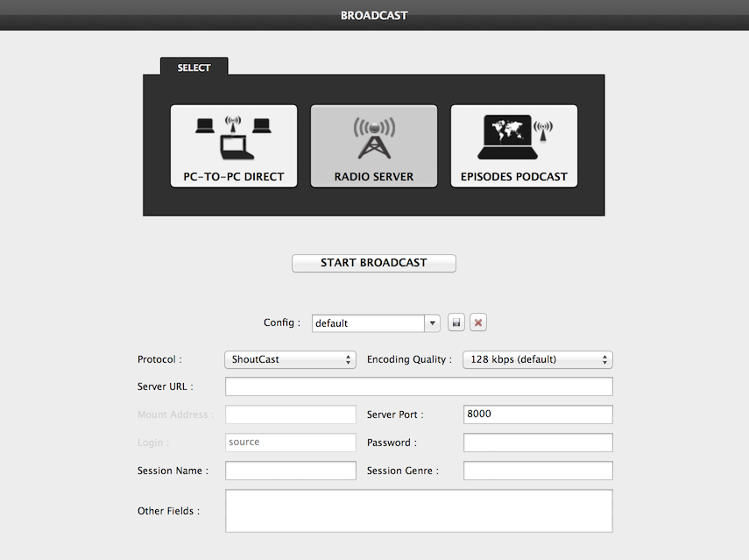Click the 'Session Name :' label
This screenshot has width=749, height=560.
(173, 471)
